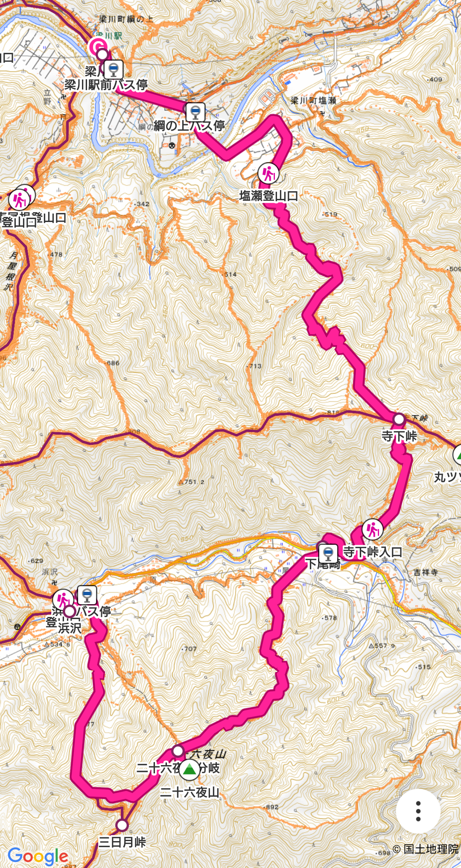Open the three-dot more options button
The image size is (461, 868).
coord(418,811)
